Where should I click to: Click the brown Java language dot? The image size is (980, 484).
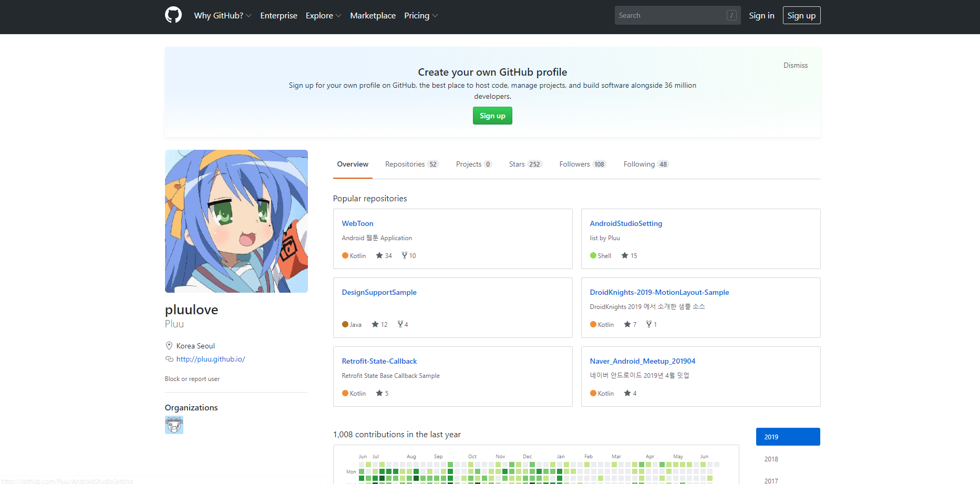[x=345, y=324]
